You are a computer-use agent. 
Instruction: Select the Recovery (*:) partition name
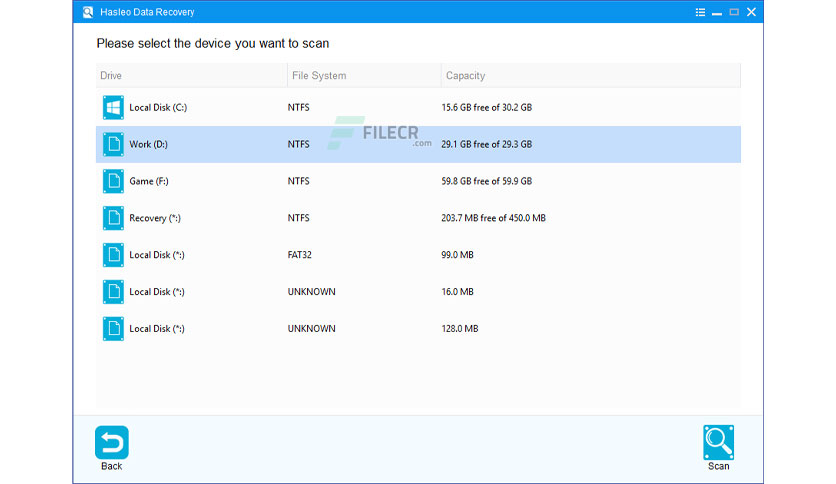[155, 218]
